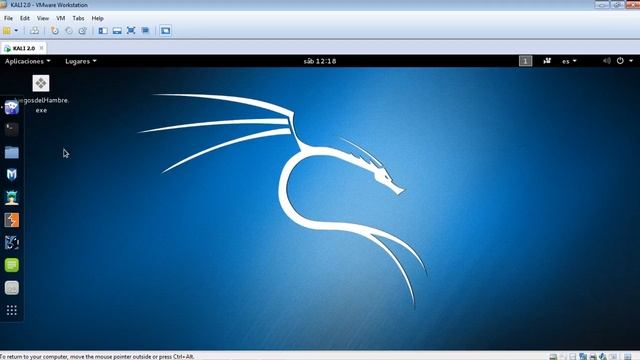Click the volume speaker icon
The height and width of the screenshot is (360, 640).
click(607, 61)
